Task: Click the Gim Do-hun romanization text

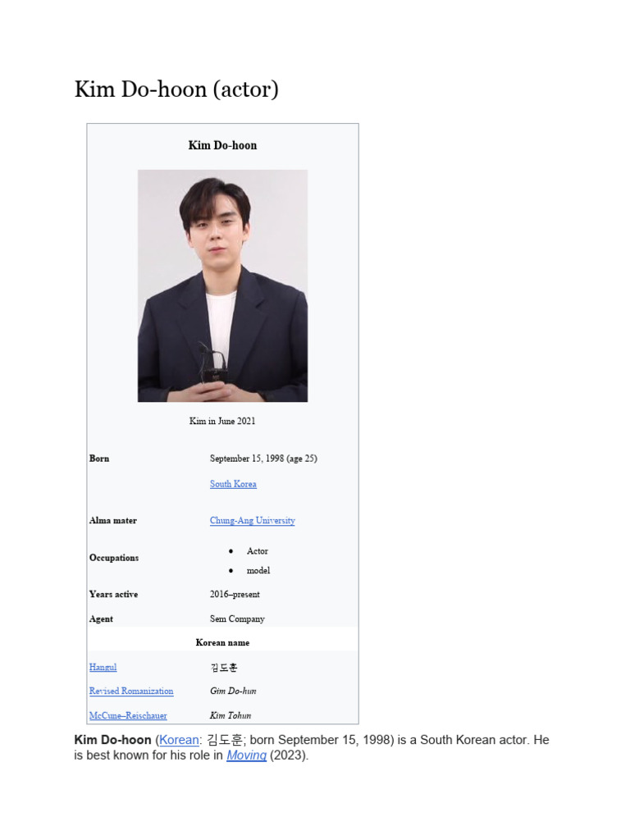Action: point(233,691)
